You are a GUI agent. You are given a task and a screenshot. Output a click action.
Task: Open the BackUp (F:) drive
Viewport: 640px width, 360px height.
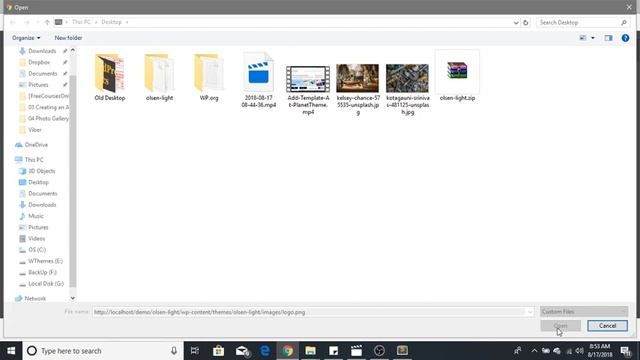click(x=42, y=272)
